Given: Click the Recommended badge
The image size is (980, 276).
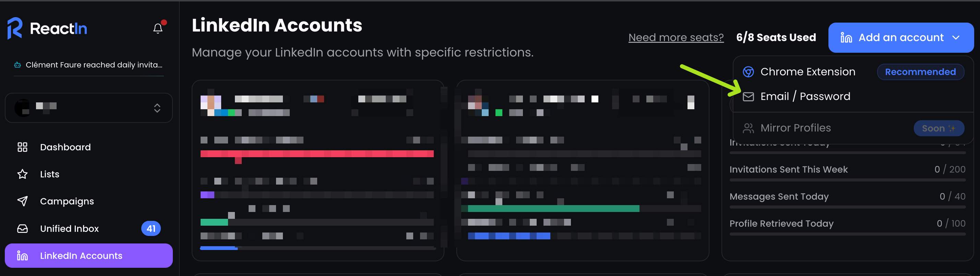Looking at the screenshot, I should (x=920, y=72).
